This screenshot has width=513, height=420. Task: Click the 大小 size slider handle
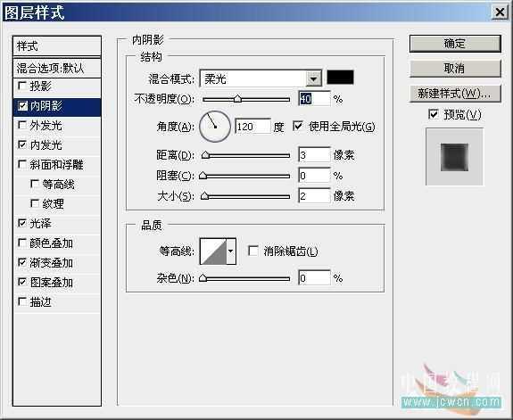pos(204,196)
